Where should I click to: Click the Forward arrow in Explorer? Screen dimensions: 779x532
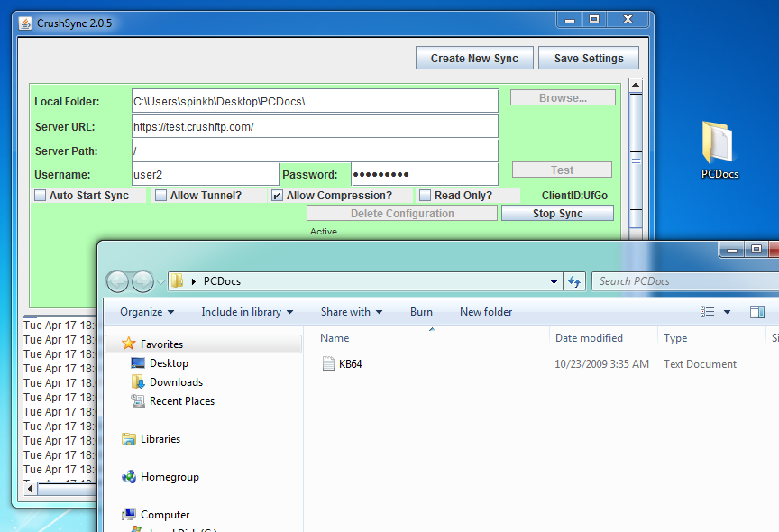click(x=142, y=281)
